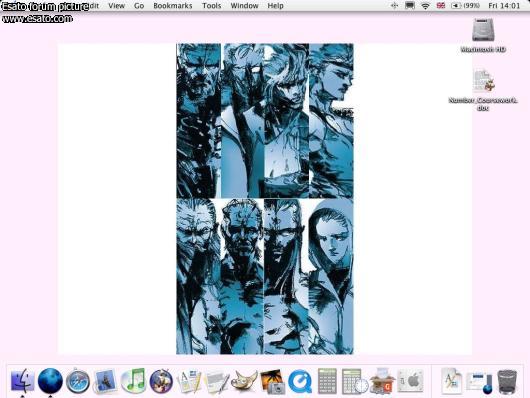Open the View menu
This screenshot has width=530, height=398.
coord(117,6)
